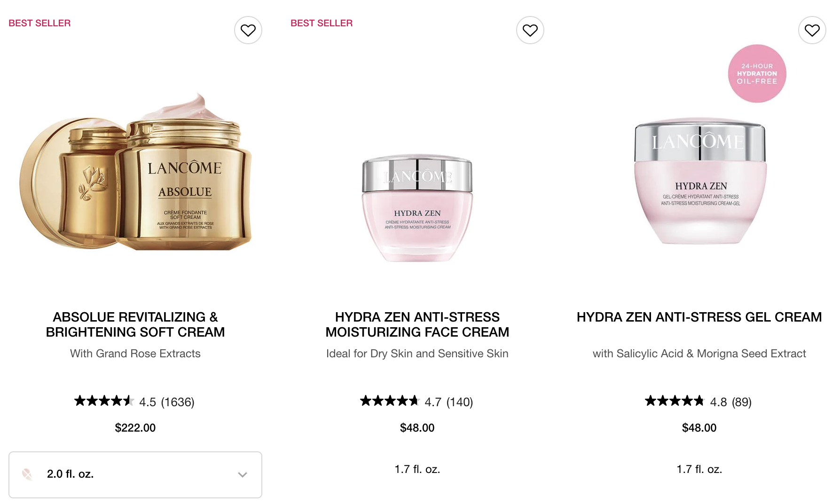This screenshot has width=832, height=504.
Task: Open the gold Absolue jar product image
Action: (135, 173)
